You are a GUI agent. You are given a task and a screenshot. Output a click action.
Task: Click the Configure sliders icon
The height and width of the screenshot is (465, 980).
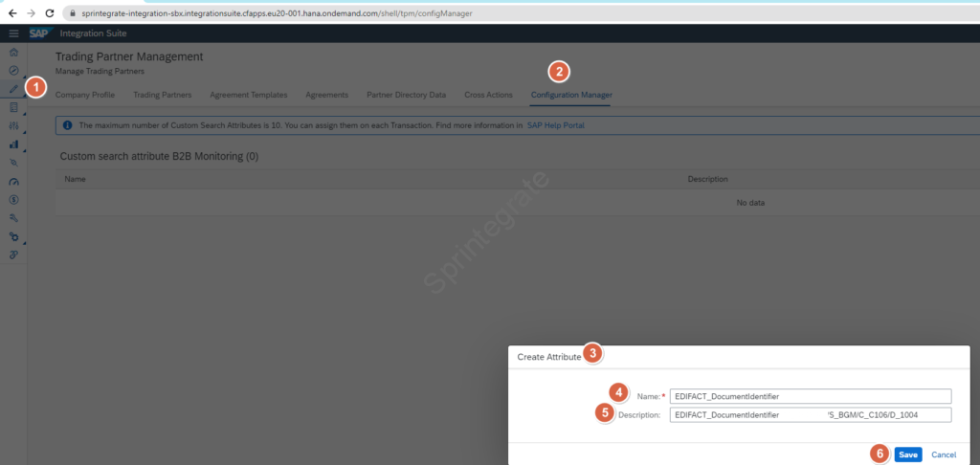click(x=13, y=125)
